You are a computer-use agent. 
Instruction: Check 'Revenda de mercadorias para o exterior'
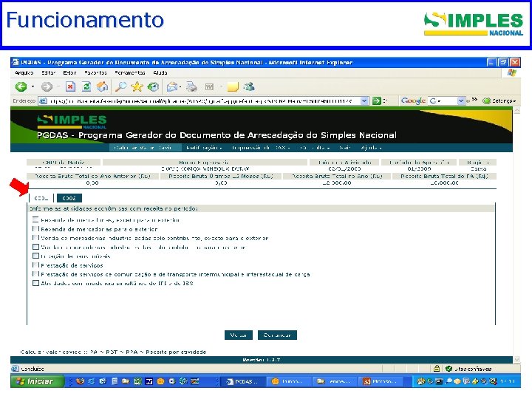point(35,228)
